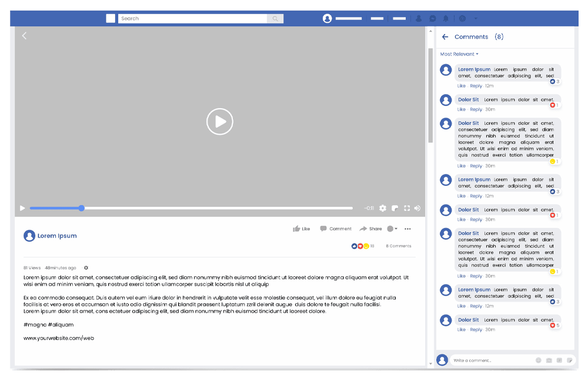The width and height of the screenshot is (588, 381).
Task: Click the globe icon in the top bar
Action: [x=462, y=18]
